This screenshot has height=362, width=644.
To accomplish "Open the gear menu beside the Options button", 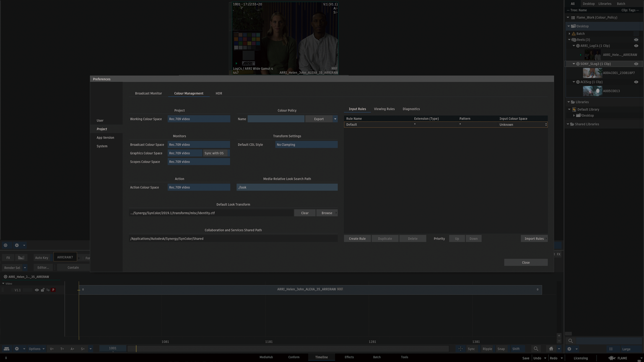I will coord(17,349).
